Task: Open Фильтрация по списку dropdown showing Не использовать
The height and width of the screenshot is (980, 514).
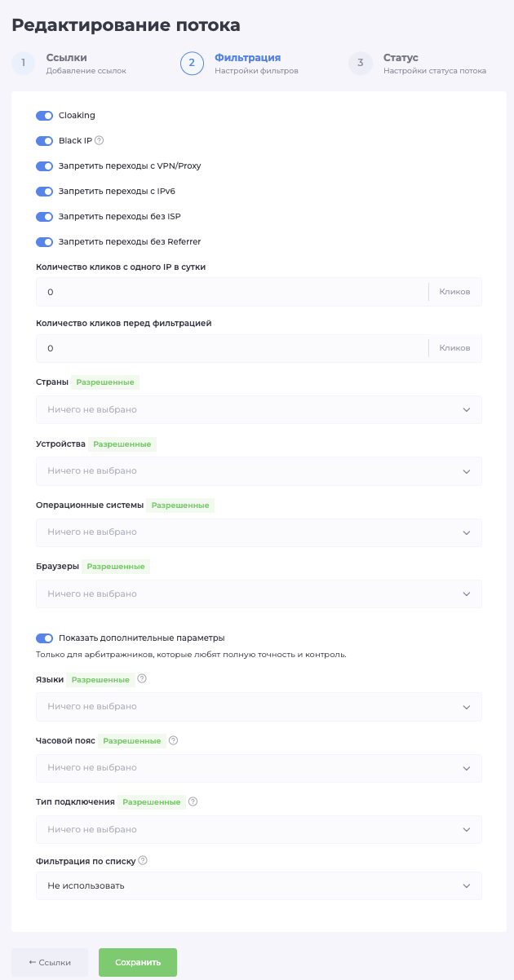Action: pos(258,885)
